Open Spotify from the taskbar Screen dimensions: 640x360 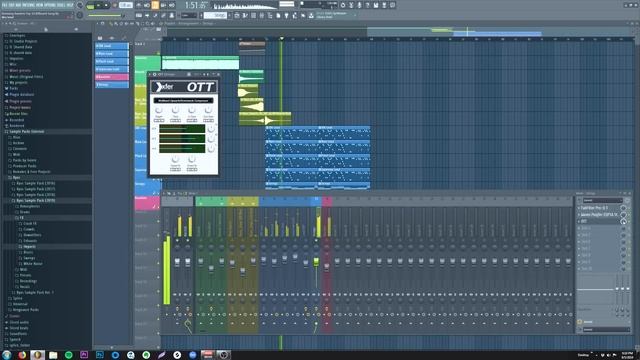click(x=68, y=355)
